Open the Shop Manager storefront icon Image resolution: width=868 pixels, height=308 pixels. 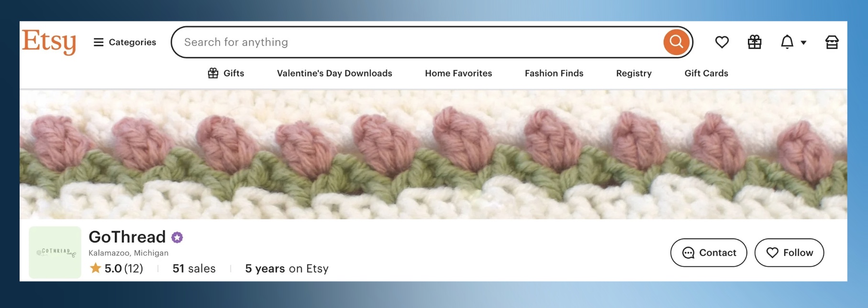coord(832,42)
